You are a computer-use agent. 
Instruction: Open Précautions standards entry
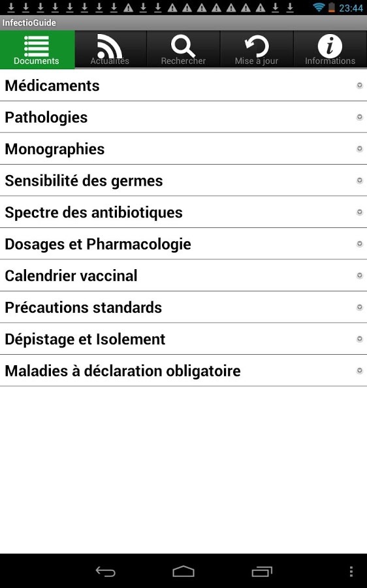tap(183, 308)
